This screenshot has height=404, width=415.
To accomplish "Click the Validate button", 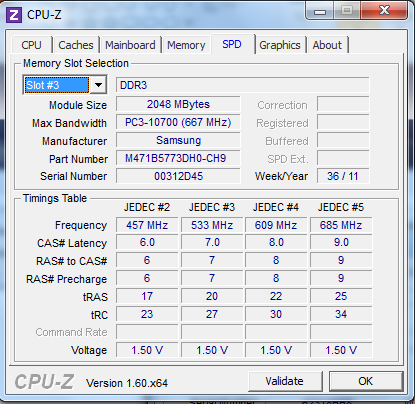I will point(285,381).
